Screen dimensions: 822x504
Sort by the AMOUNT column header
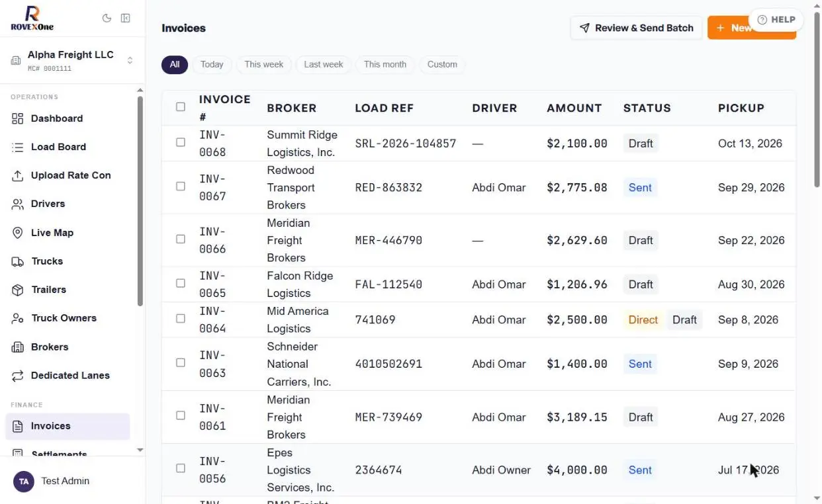(x=574, y=108)
